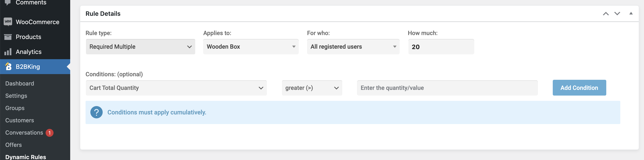Image resolution: width=644 pixels, height=160 pixels.
Task: Click the Rule Details panel heading
Action: 103,14
